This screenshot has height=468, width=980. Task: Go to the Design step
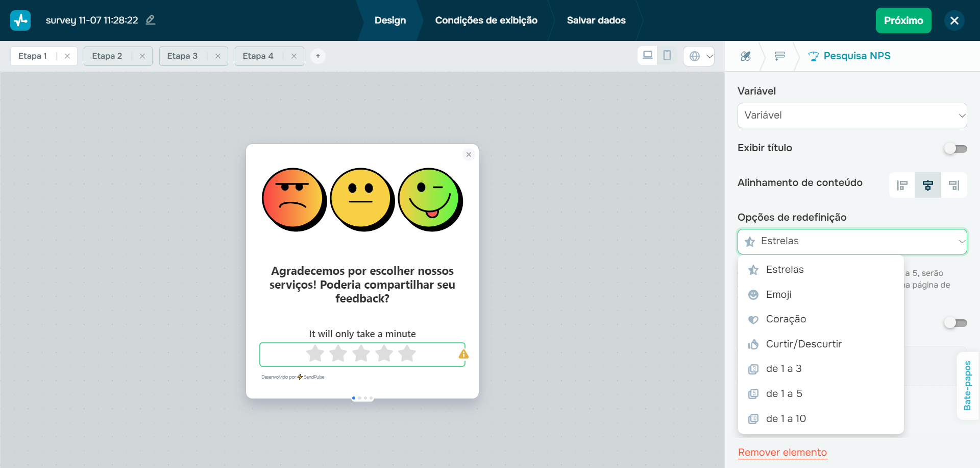[390, 20]
